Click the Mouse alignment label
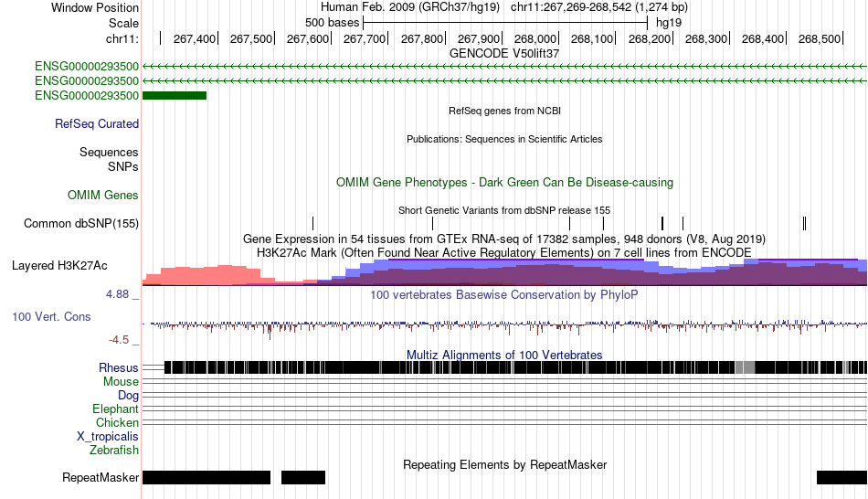 tap(121, 382)
